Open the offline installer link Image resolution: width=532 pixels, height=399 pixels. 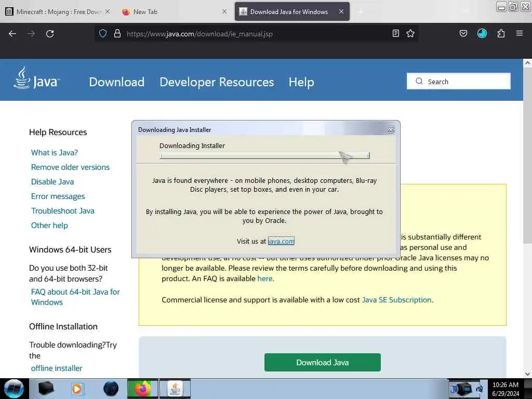point(57,368)
